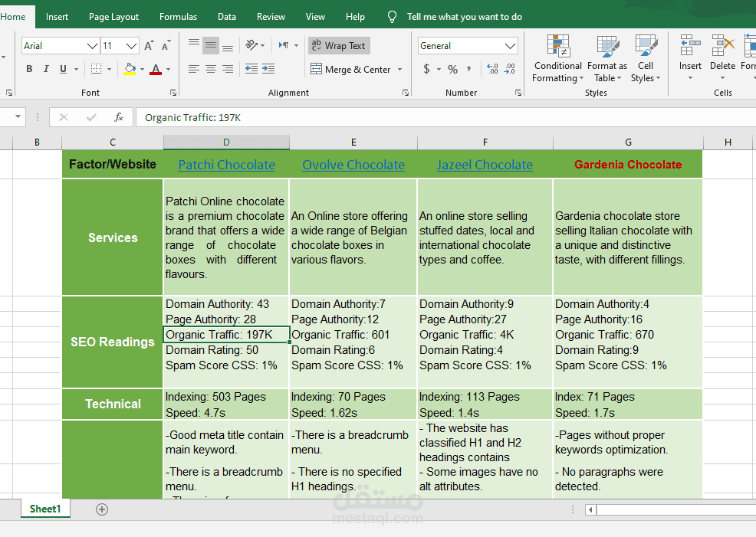Increase font size icon
The height and width of the screenshot is (537, 756).
pyautogui.click(x=149, y=46)
